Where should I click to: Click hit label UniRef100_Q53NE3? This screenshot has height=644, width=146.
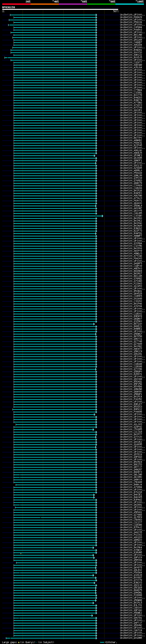pyautogui.click(x=131, y=156)
